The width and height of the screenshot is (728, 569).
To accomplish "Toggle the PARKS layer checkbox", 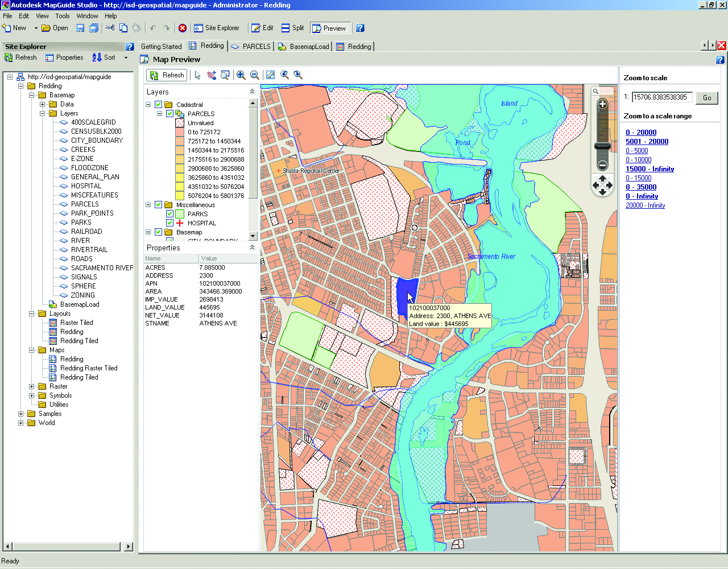I will pyautogui.click(x=169, y=214).
